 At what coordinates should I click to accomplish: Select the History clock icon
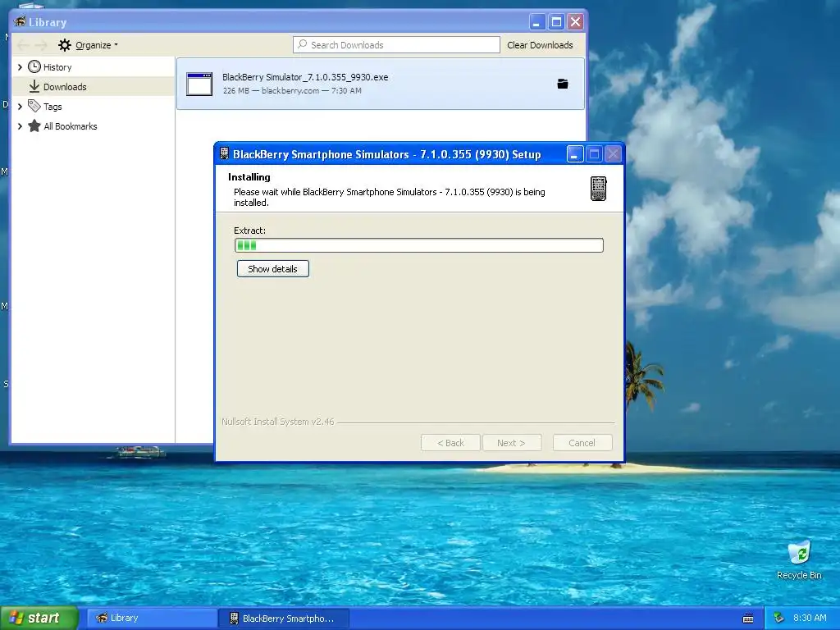click(x=34, y=66)
